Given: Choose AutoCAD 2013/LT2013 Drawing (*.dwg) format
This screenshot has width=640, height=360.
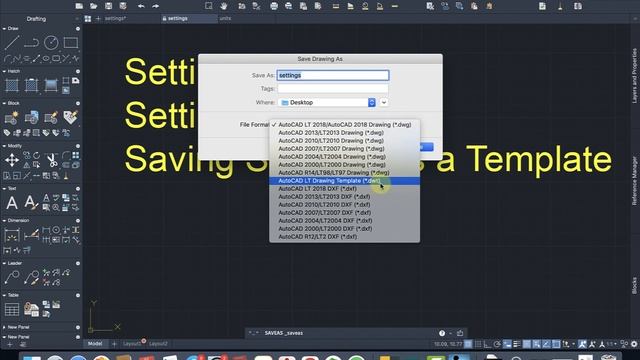Looking at the screenshot, I should 344,133.
